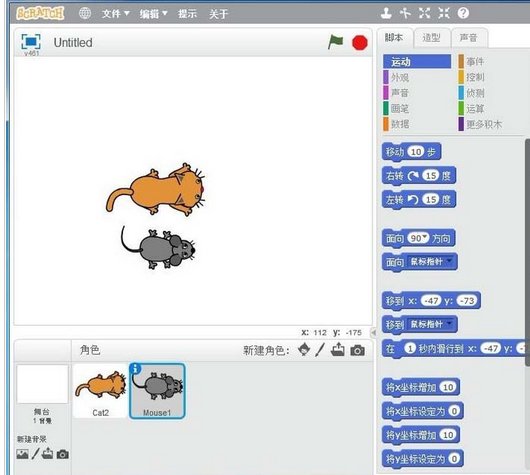
Task: Click the green flag to start
Action: coord(336,43)
